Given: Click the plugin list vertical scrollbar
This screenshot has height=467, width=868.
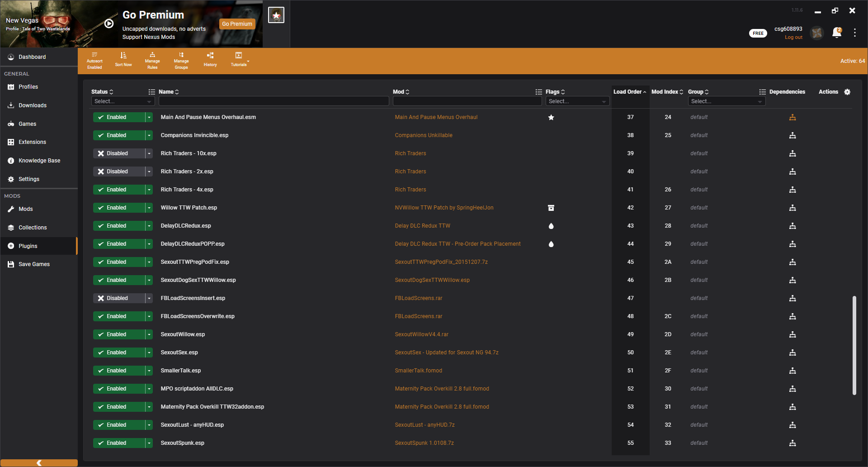Looking at the screenshot, I should point(854,345).
